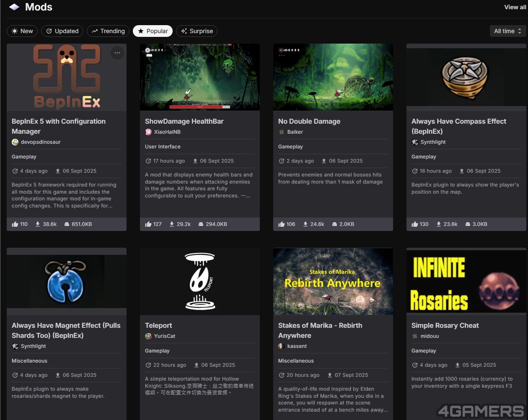The image size is (528, 420).
Task: Click 'User Interface' category on ShowDamage card
Action: pos(163,147)
